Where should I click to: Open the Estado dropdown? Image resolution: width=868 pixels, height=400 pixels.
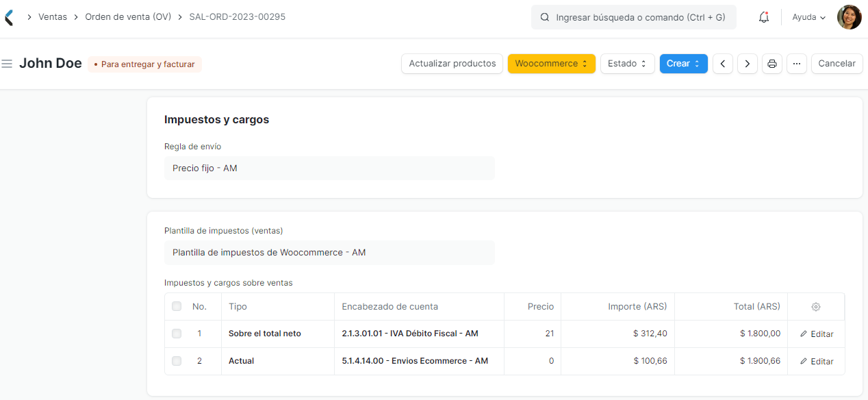point(628,64)
